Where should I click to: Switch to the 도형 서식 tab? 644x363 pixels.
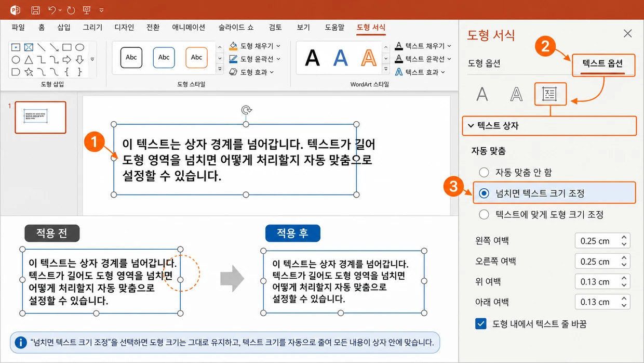pos(371,28)
